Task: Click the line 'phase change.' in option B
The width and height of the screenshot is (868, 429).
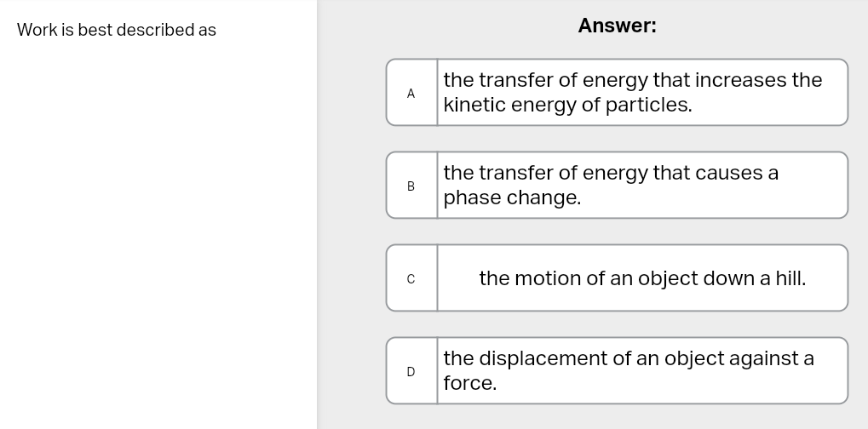Action: pos(512,197)
